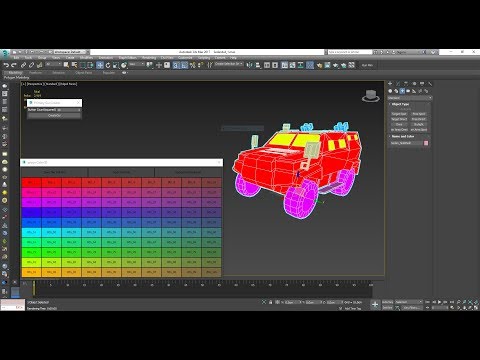Viewport: 480px width, 360px height.
Task: Open the Edit menu
Action: pos(16,58)
